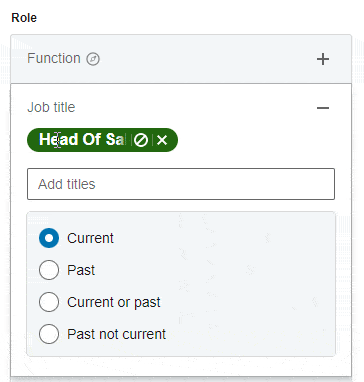Click the Current option label text

point(90,238)
